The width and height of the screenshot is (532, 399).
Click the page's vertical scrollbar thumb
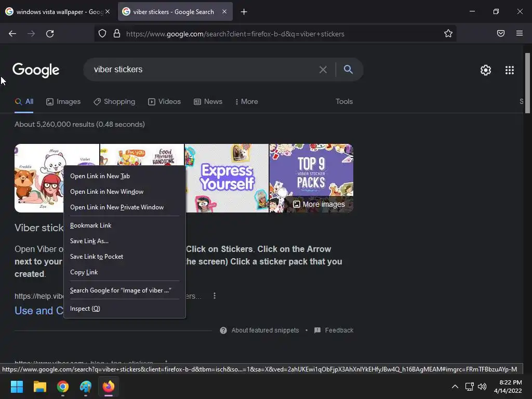click(x=527, y=83)
